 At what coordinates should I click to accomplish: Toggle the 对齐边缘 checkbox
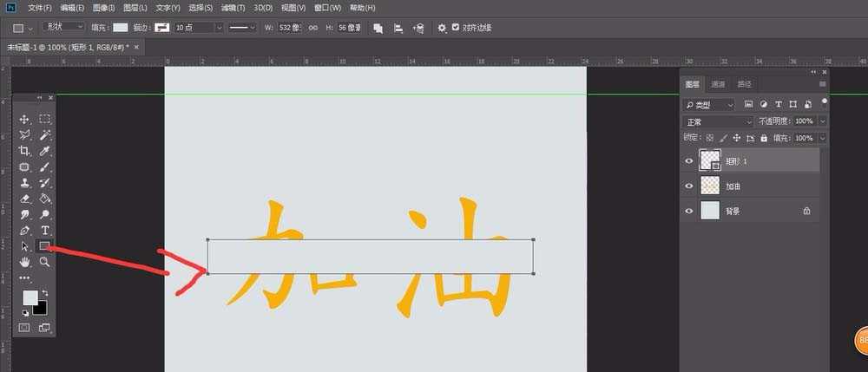[456, 28]
